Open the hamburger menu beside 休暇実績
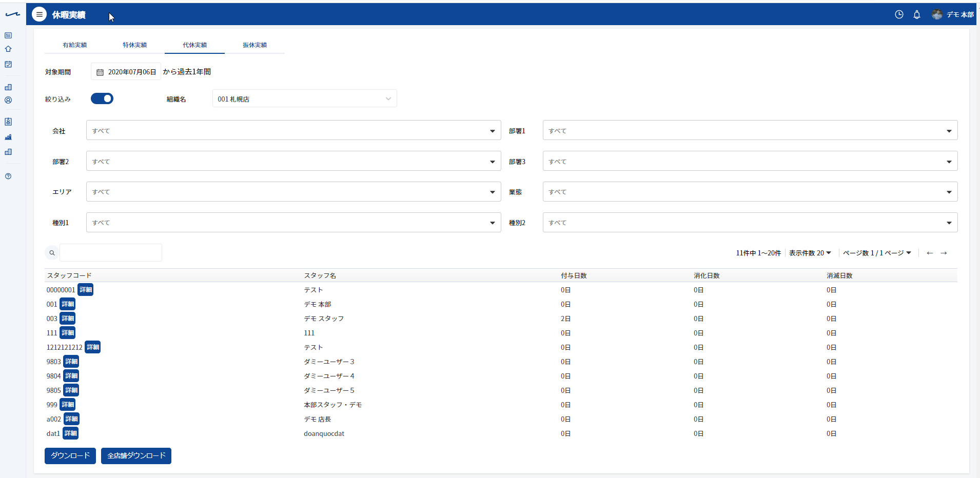The height and width of the screenshot is (478, 980). click(39, 14)
